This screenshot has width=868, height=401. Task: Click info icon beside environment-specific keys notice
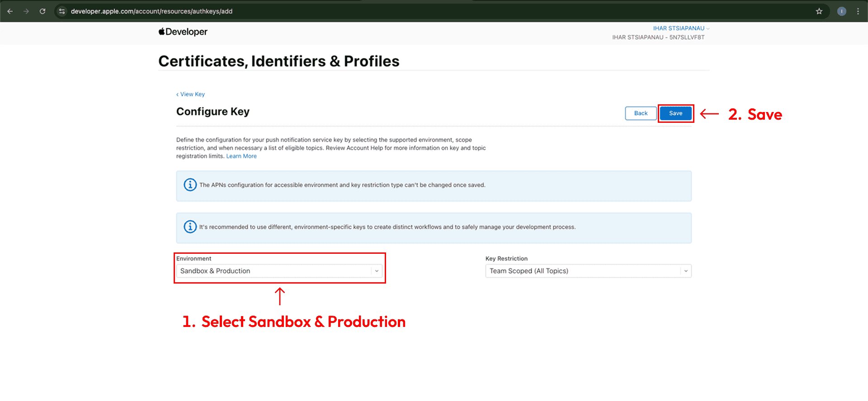tap(190, 227)
